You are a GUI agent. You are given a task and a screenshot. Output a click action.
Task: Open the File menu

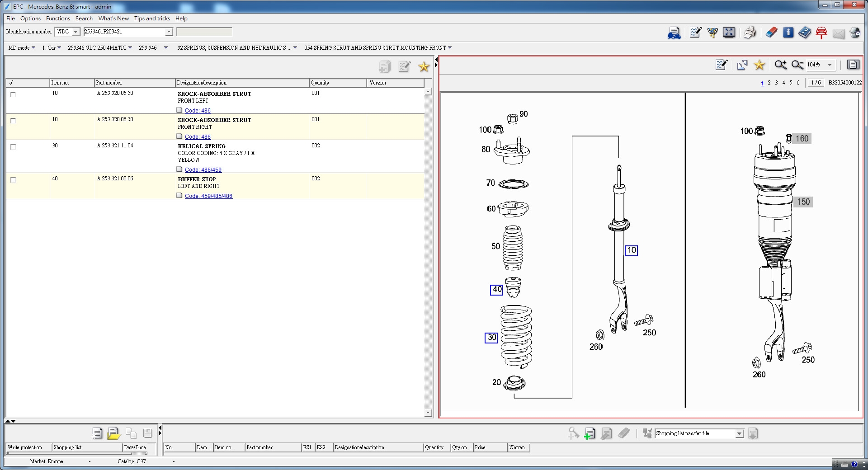[10, 19]
